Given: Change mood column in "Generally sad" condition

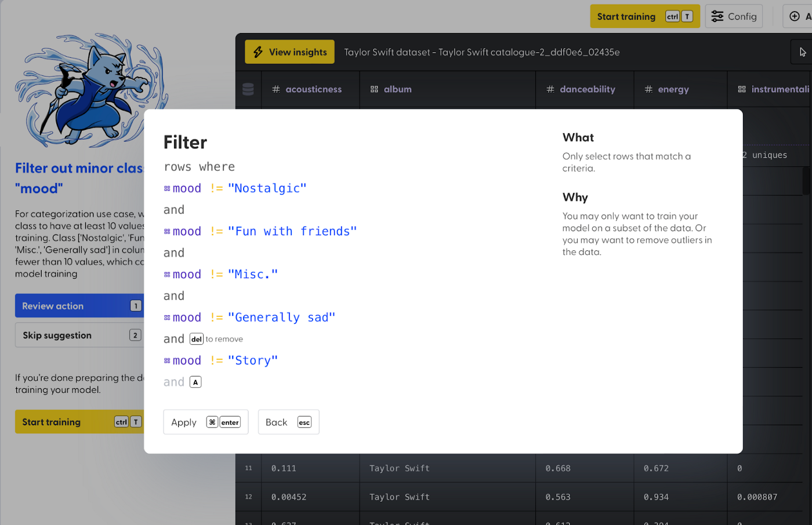Looking at the screenshot, I should coord(183,318).
